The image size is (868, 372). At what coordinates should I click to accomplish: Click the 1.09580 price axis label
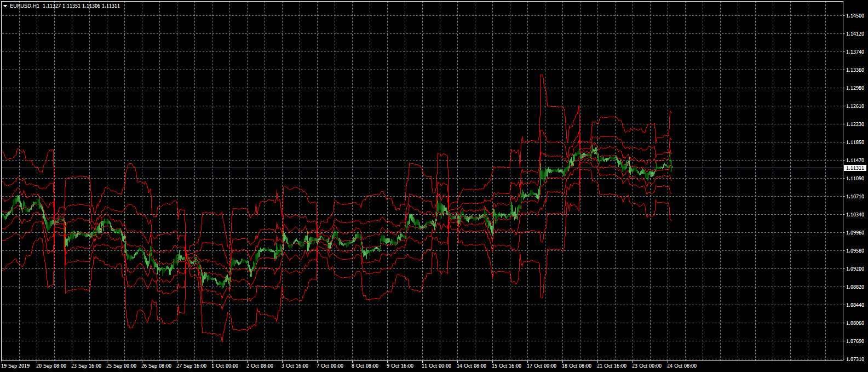pyautogui.click(x=855, y=251)
